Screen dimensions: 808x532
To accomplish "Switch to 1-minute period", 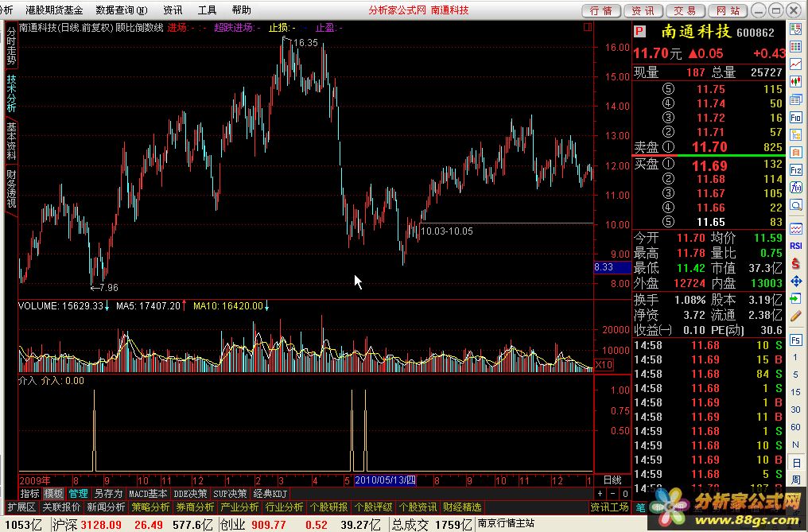I will click(795, 357).
